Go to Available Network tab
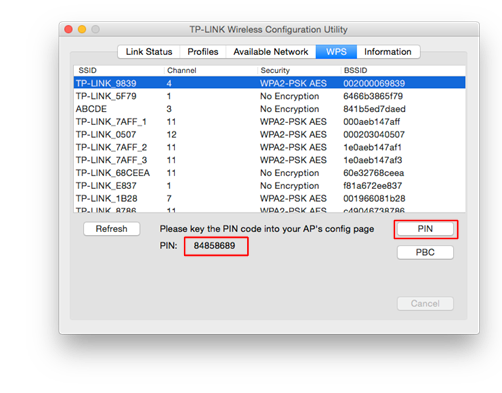502x393 pixels. [x=271, y=52]
